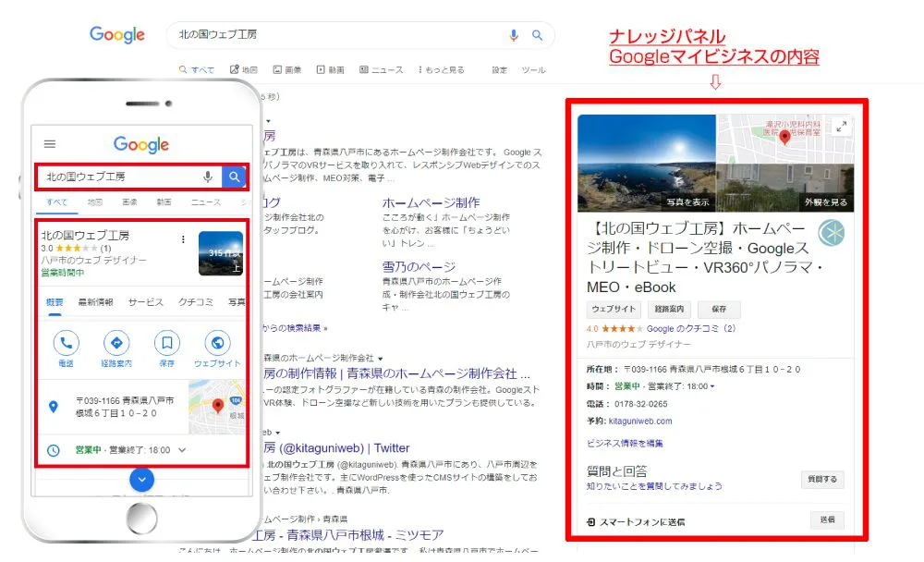The image size is (924, 562).
Task: Click the desktop Google logo
Action: tap(117, 35)
